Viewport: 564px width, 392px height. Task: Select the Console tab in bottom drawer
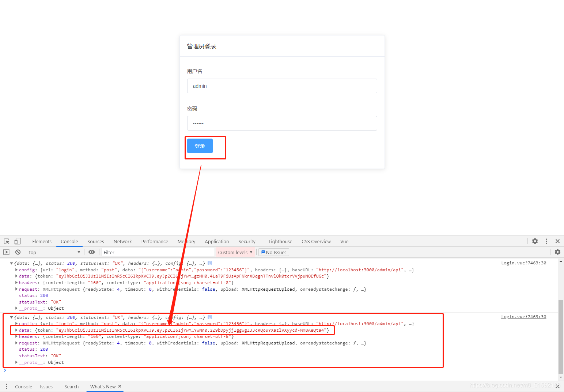pyautogui.click(x=24, y=387)
